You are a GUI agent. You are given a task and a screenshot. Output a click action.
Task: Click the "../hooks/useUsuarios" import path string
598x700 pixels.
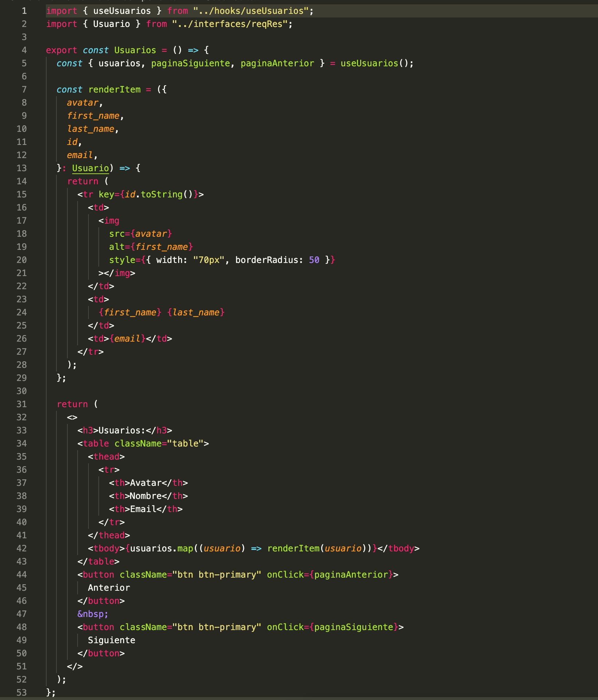[x=251, y=11]
